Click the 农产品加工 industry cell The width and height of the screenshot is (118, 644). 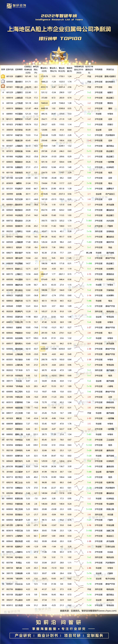pos(110,194)
